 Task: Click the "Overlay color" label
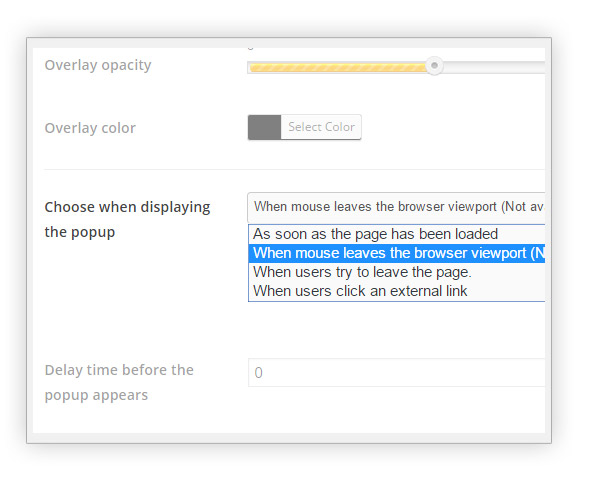[x=90, y=128]
